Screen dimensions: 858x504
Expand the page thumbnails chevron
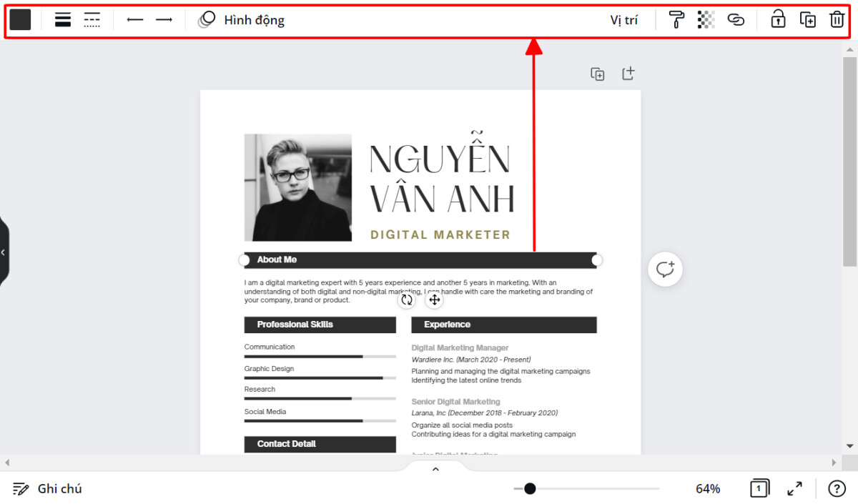click(435, 469)
